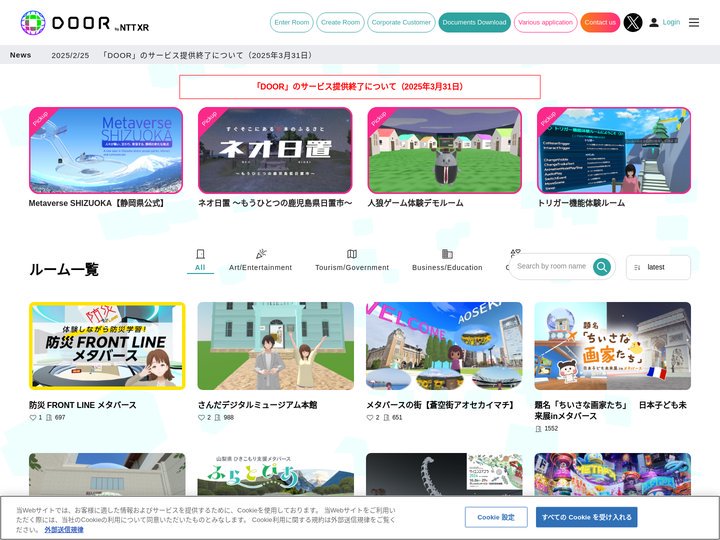The image size is (720, 540).
Task: Click visitor count icon under さんだデジタルミュージアム
Action: pos(217,417)
